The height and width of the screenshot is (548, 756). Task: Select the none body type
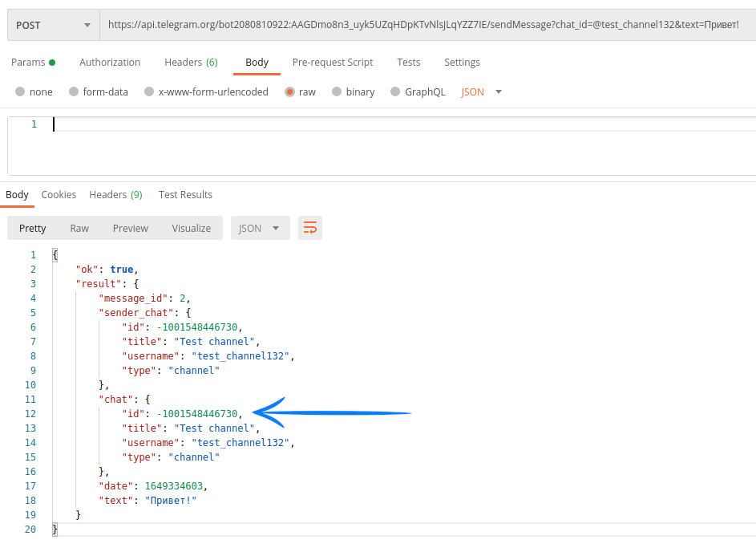(x=34, y=91)
